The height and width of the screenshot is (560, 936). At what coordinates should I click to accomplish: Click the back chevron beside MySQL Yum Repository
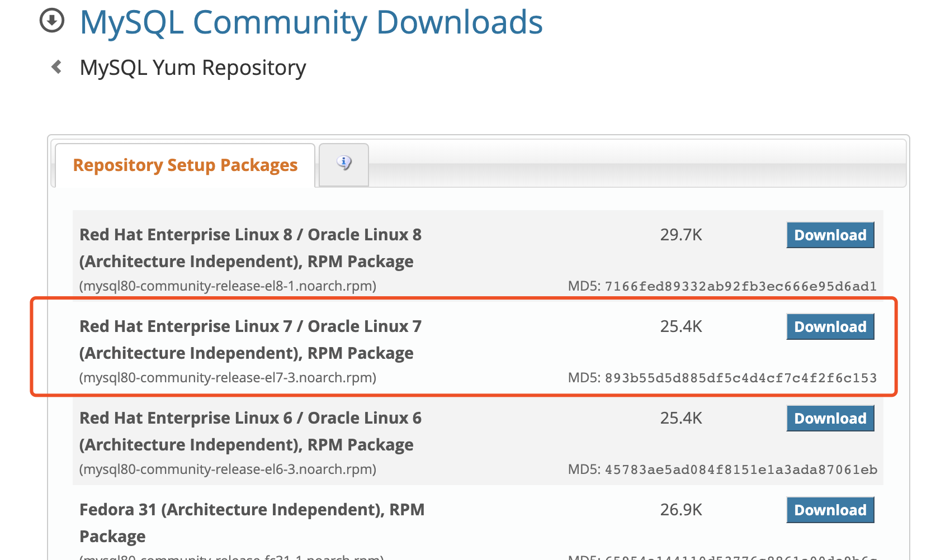55,66
